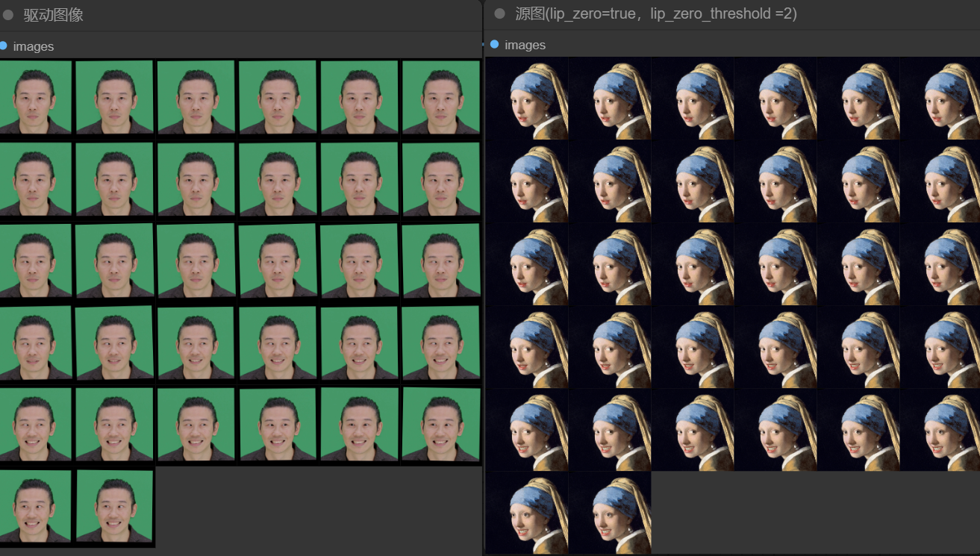Open third-row third-column thumbnail in 驱动图像 grid

(x=197, y=260)
